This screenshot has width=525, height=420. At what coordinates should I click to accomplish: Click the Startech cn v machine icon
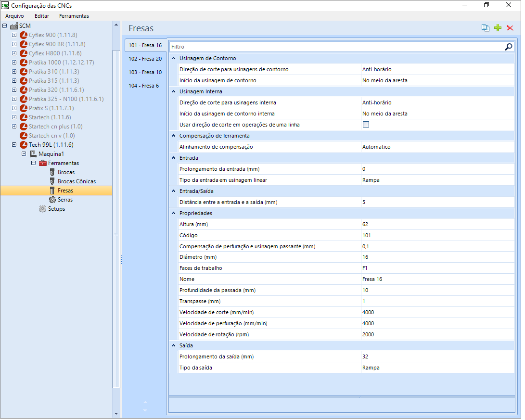pyautogui.click(x=24, y=137)
